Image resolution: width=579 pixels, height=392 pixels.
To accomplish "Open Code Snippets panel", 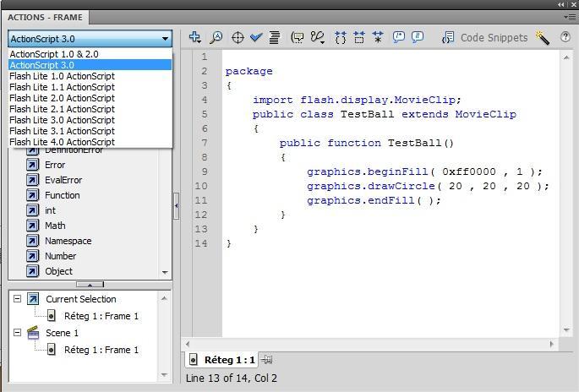I will 494,38.
